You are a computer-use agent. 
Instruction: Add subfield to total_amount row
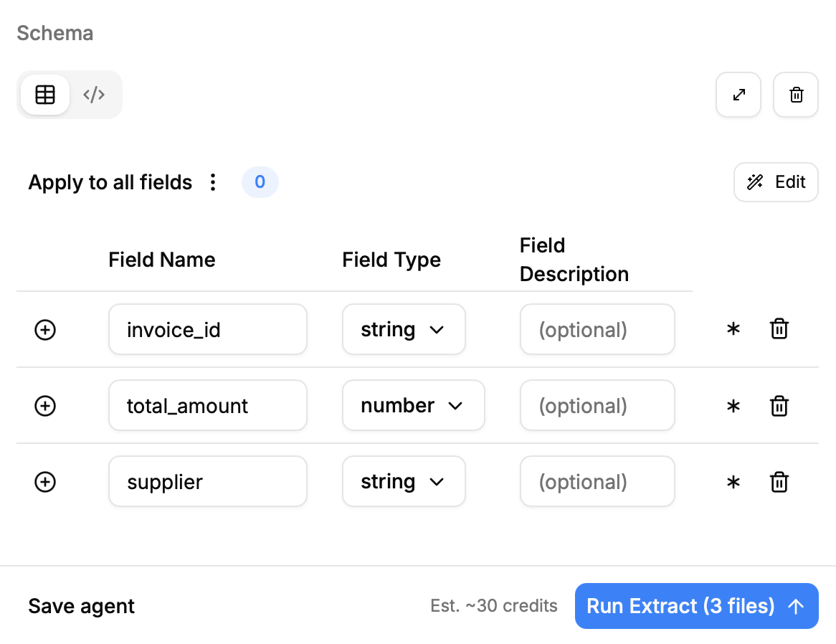point(45,406)
